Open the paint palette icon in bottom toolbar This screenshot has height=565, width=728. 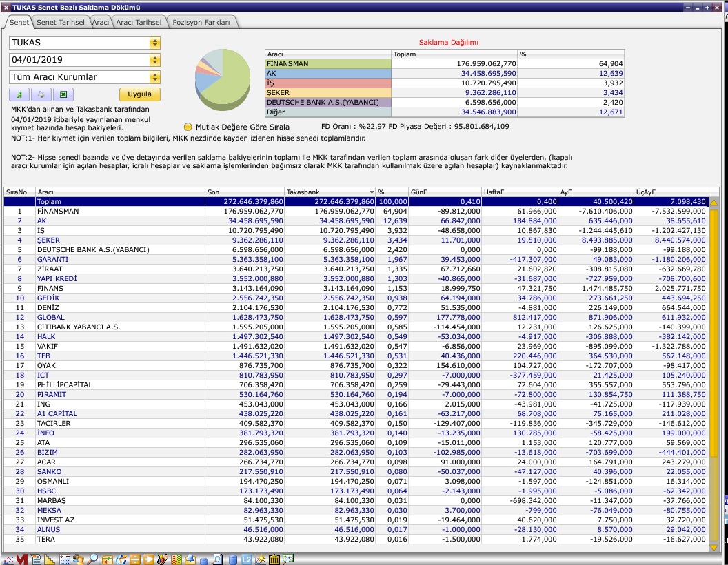pos(163,559)
